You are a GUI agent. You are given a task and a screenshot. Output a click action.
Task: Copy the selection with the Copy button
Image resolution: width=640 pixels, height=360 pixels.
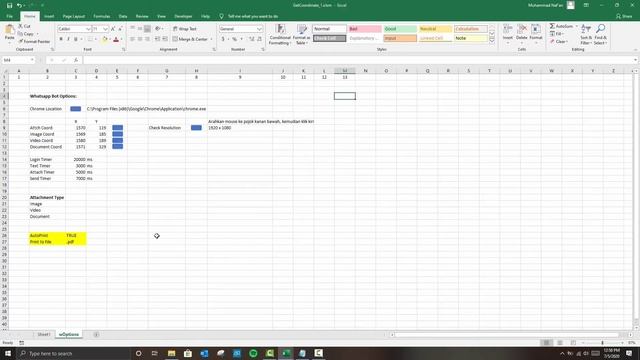(x=26, y=34)
